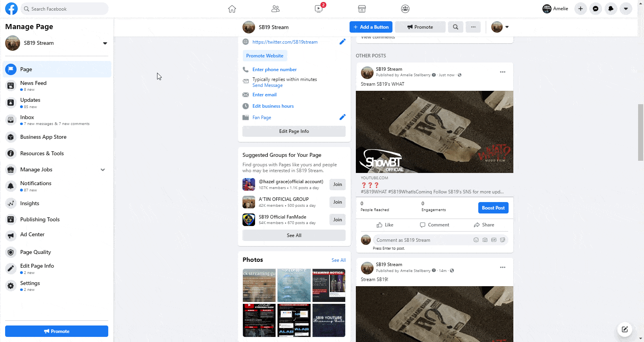Click Enter phone number link
This screenshot has height=342, width=644.
(x=274, y=70)
